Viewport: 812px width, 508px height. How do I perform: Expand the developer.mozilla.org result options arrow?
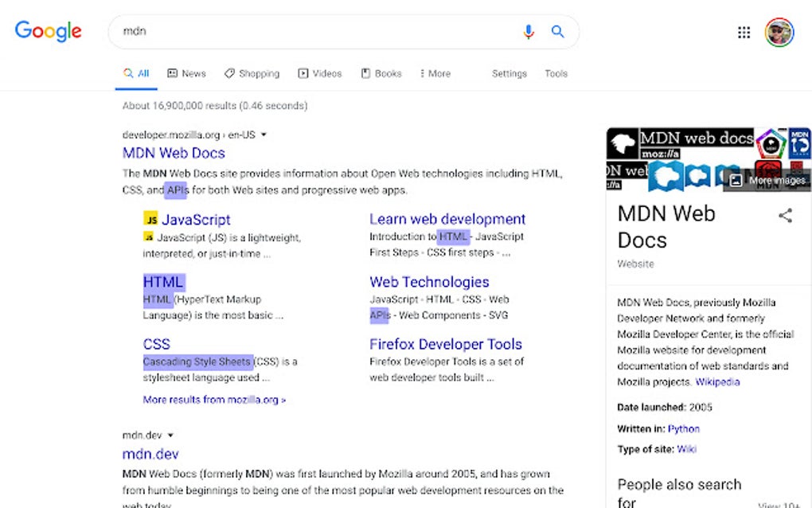coord(263,135)
